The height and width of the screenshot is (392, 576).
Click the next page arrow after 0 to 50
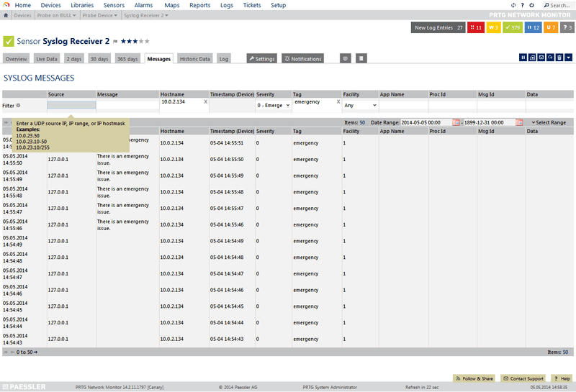(x=35, y=352)
